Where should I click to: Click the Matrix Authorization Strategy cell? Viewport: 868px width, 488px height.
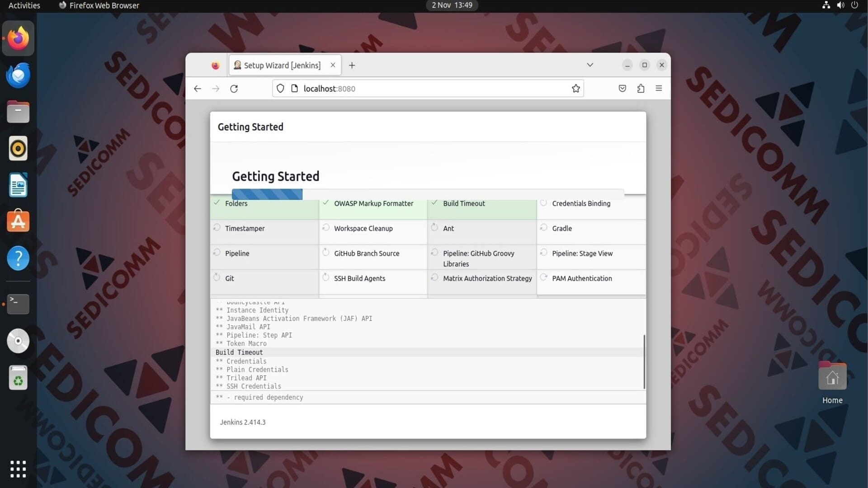coord(482,282)
